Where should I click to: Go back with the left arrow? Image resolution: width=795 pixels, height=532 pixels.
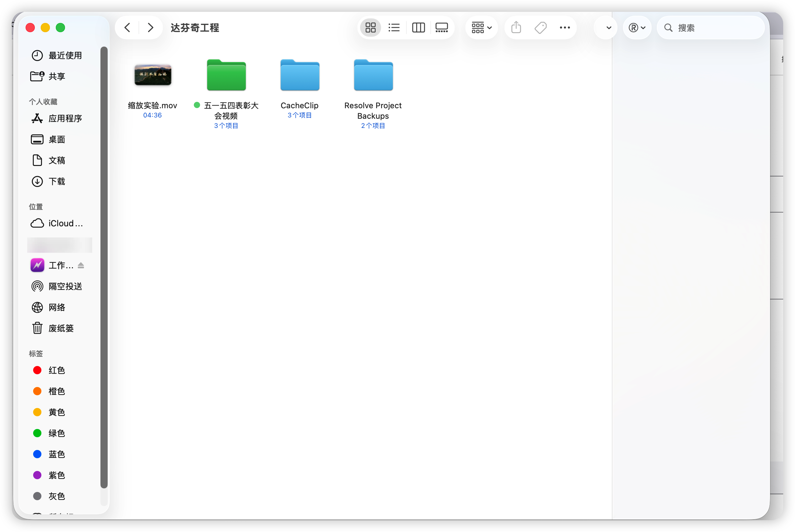click(128, 28)
